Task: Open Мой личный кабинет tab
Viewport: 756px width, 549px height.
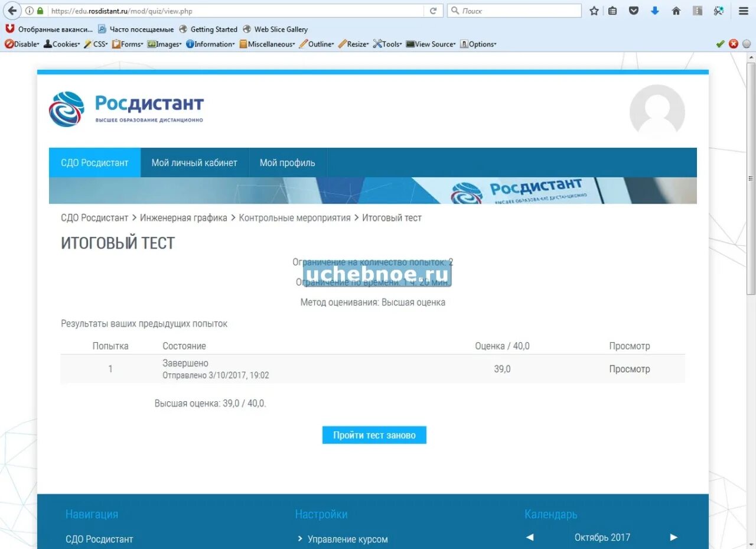Action: [194, 163]
